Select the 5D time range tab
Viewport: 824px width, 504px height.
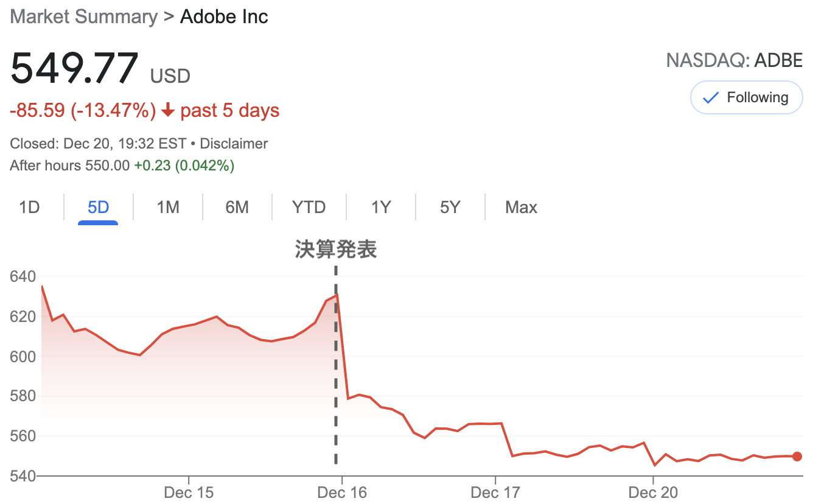click(98, 208)
